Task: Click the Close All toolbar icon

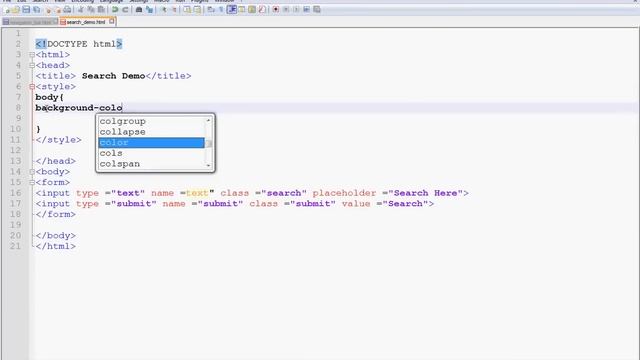Action: pos(59,9)
